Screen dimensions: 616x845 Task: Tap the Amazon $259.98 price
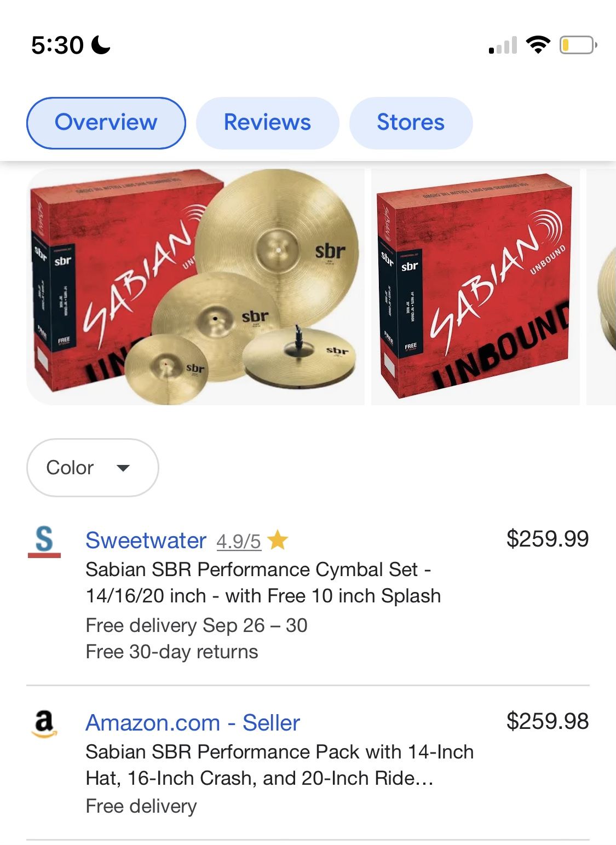pyautogui.click(x=547, y=721)
